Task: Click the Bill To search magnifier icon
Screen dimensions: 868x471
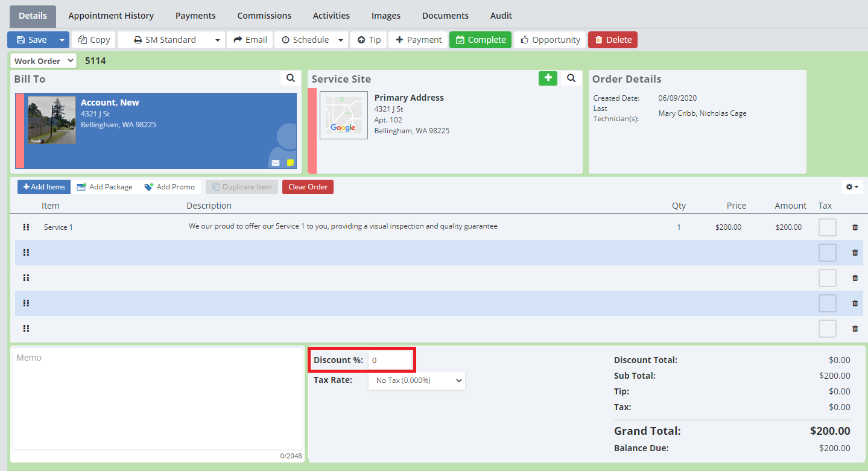Action: coord(290,78)
